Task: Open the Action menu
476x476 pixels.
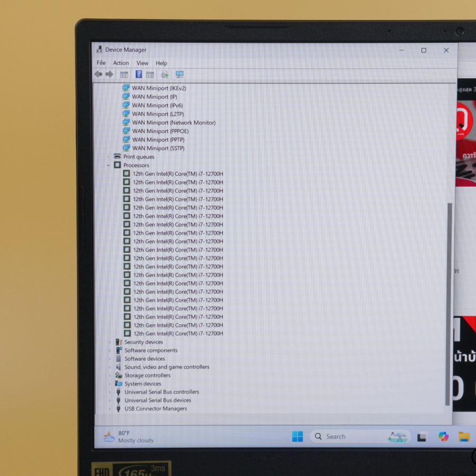Action: coord(121,63)
